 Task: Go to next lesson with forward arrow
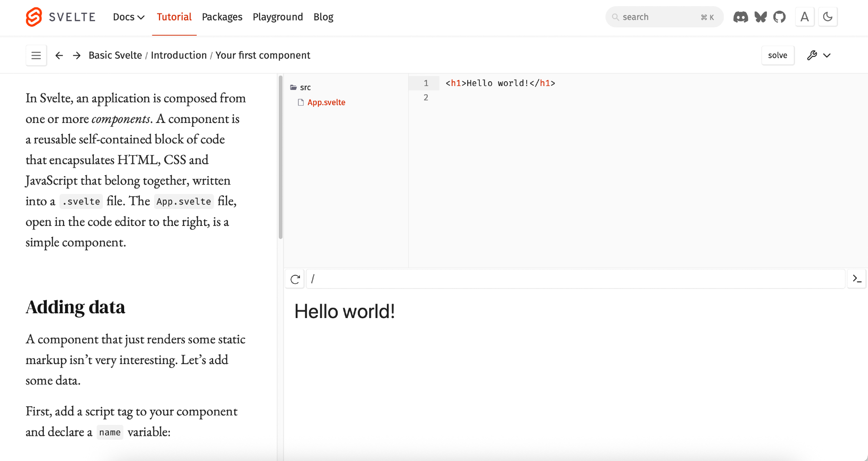point(77,55)
